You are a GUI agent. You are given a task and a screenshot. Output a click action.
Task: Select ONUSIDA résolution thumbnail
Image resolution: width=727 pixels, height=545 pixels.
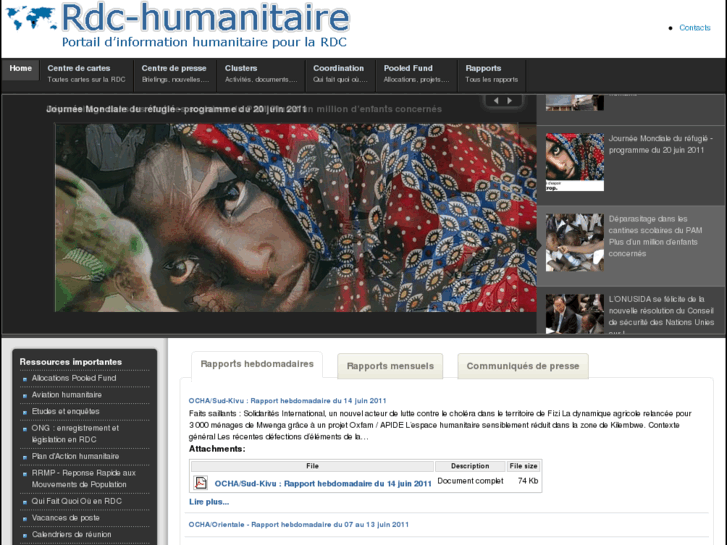point(574,314)
